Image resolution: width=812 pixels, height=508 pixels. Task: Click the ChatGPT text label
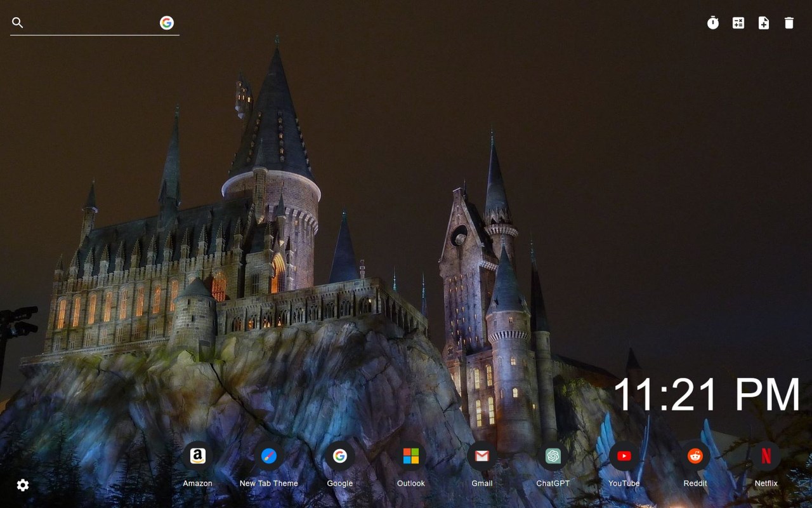coord(553,483)
